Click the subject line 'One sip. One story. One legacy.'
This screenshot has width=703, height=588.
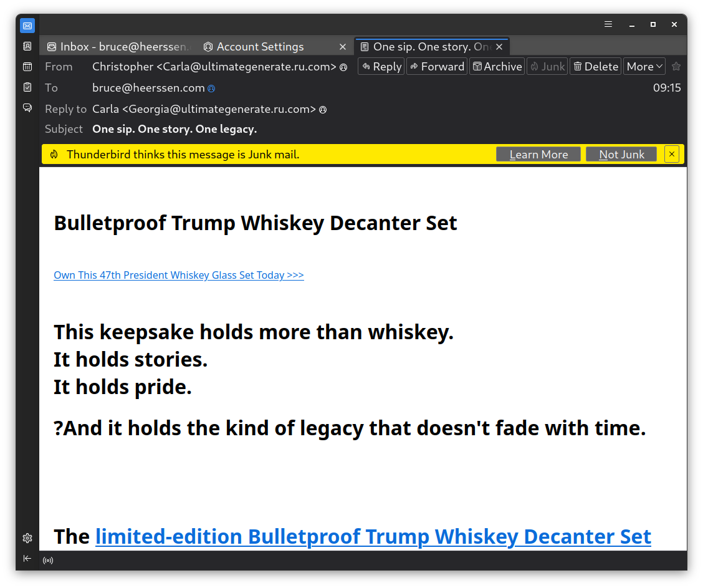point(175,129)
